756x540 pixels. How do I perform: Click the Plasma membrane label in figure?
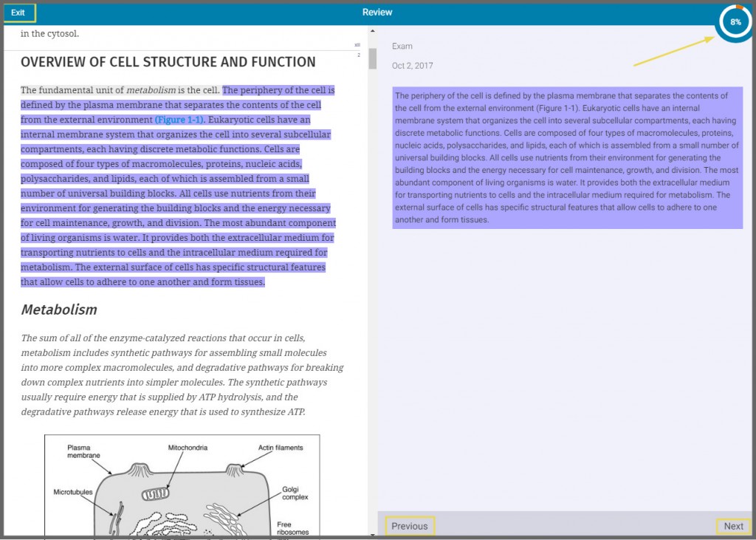point(86,452)
